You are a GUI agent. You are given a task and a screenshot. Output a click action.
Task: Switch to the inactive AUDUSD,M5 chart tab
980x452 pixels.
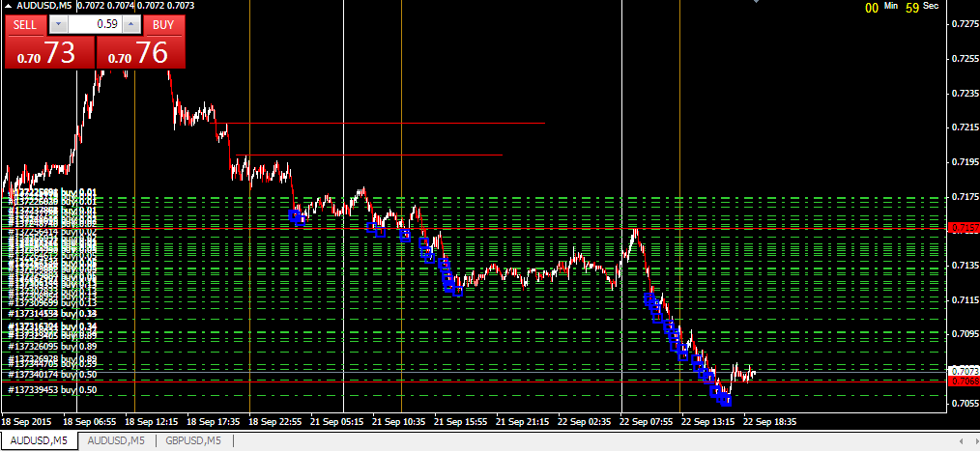coord(116,440)
